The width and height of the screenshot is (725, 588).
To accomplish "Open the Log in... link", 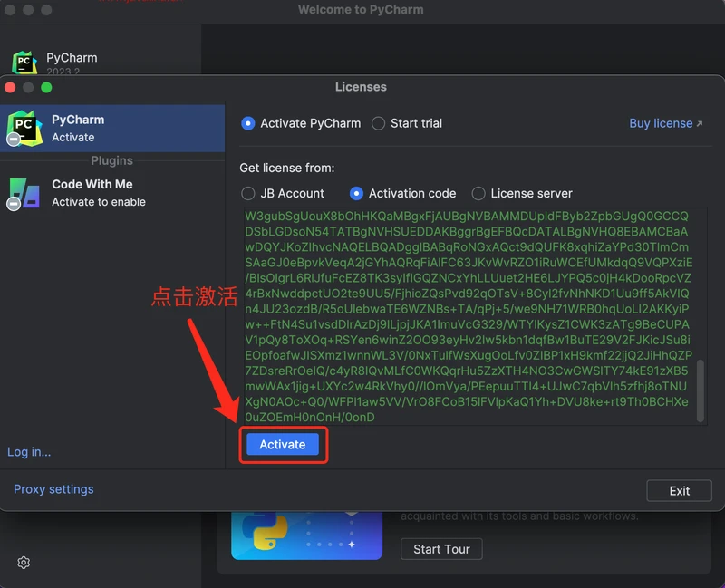I will (29, 451).
